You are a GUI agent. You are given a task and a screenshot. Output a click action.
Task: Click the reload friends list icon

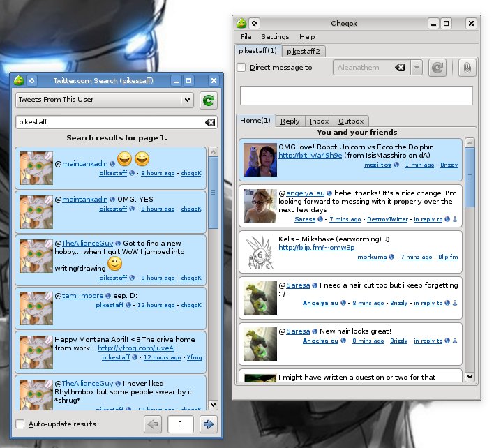click(437, 68)
